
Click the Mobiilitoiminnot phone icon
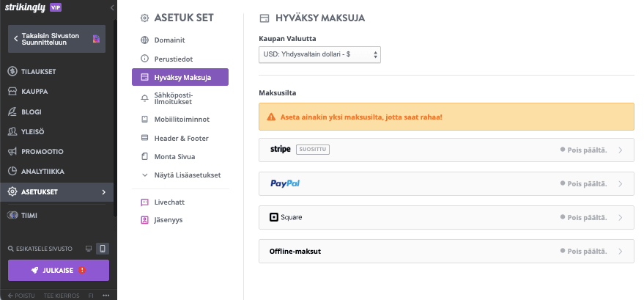tap(144, 119)
